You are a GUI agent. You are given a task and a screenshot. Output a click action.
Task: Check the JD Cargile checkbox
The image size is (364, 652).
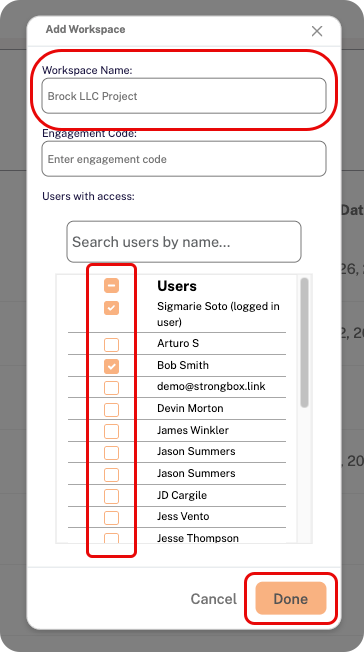pyautogui.click(x=111, y=496)
